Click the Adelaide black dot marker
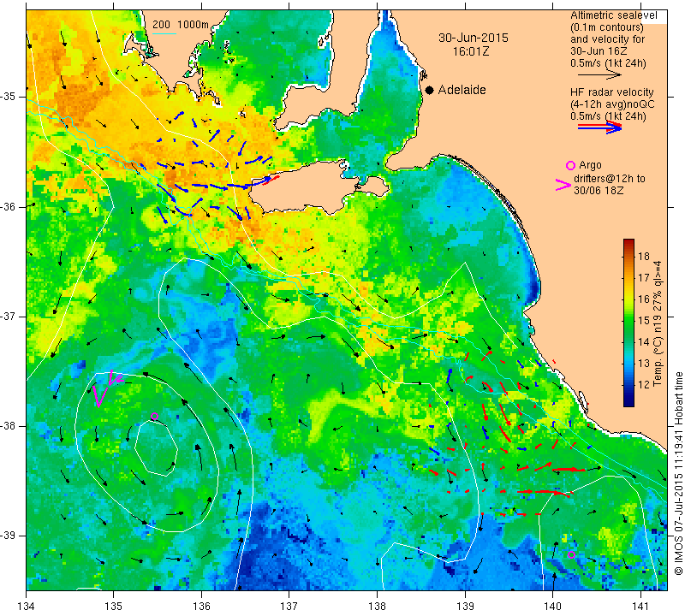The image size is (685, 616). pyautogui.click(x=430, y=90)
